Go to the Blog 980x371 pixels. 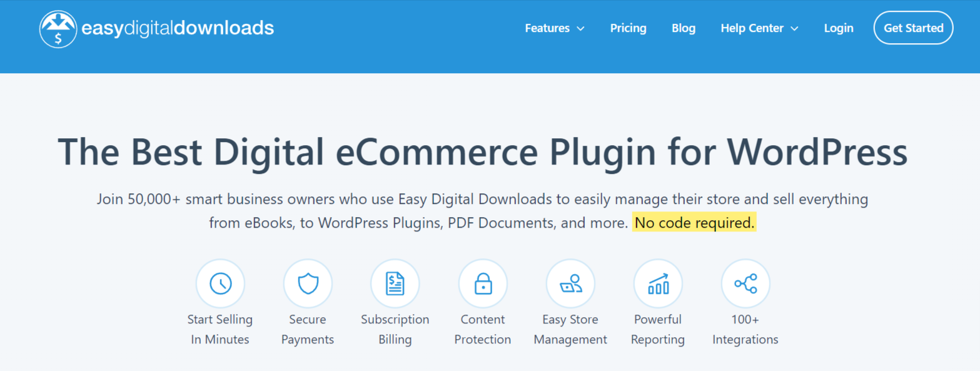(683, 28)
